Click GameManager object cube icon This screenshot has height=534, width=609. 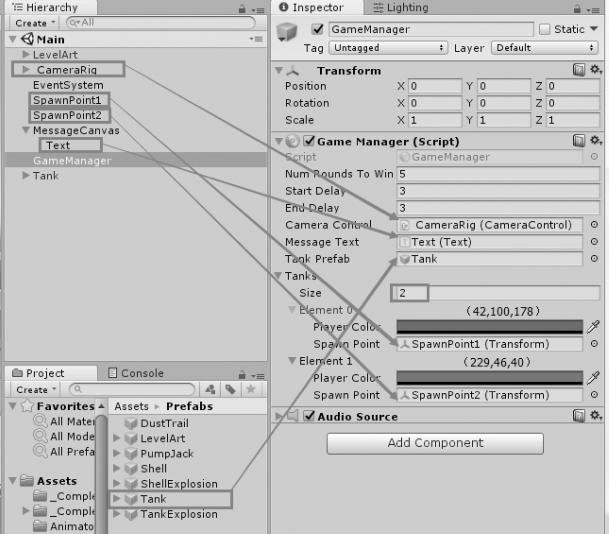287,32
